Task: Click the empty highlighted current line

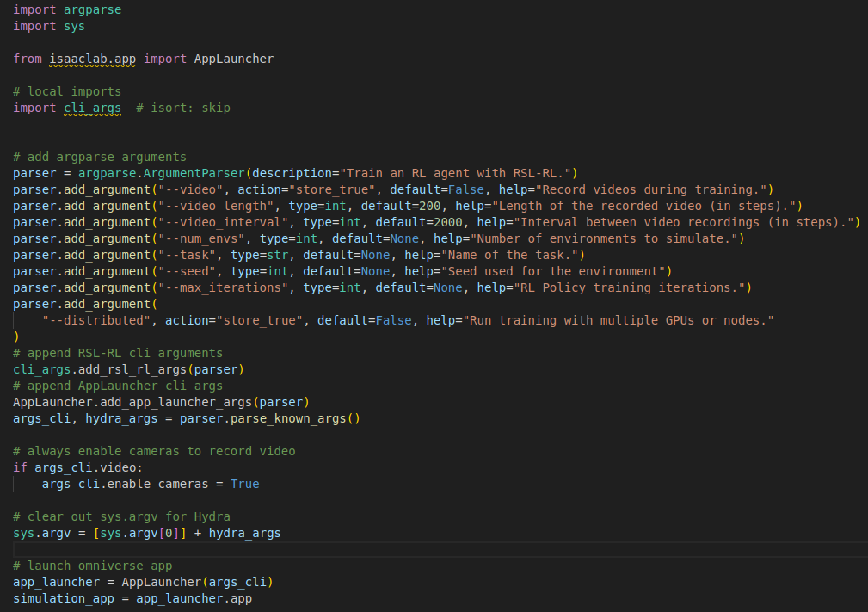Action: pyautogui.click(x=440, y=549)
